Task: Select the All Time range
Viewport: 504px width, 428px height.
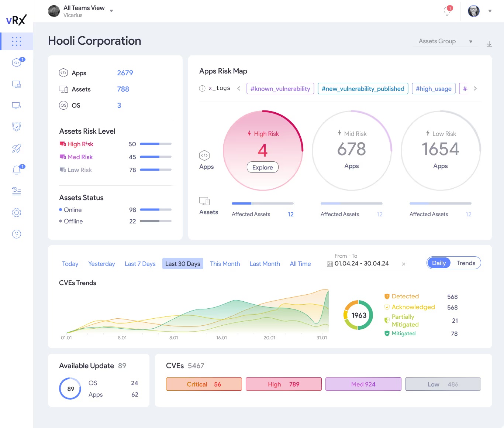Action: pyautogui.click(x=300, y=264)
